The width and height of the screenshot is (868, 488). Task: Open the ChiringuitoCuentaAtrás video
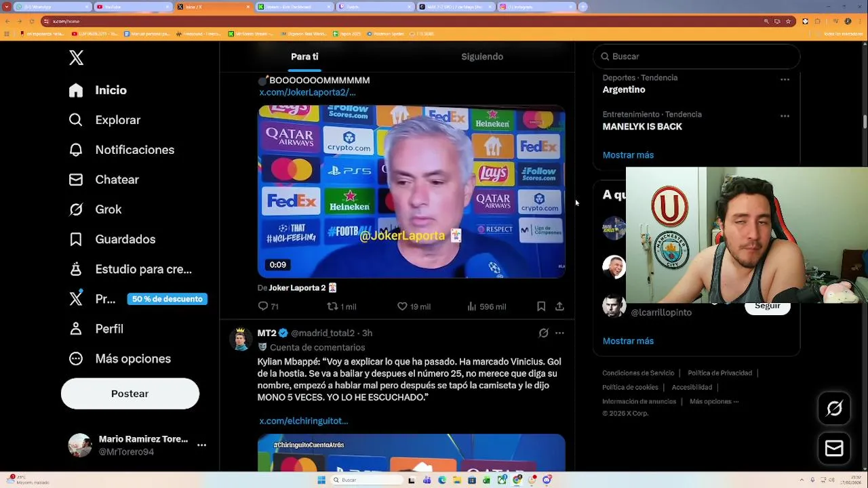411,452
